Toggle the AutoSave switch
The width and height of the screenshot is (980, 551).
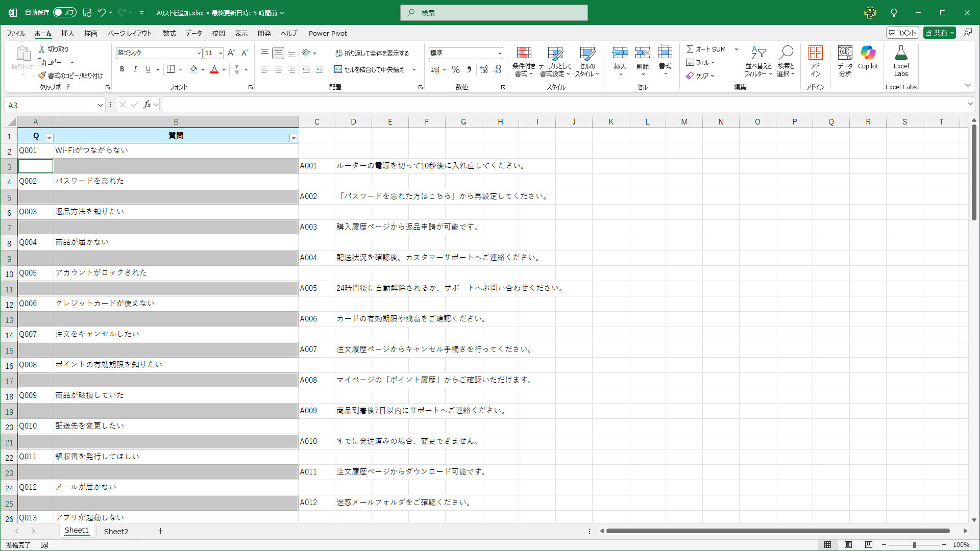[x=65, y=12]
